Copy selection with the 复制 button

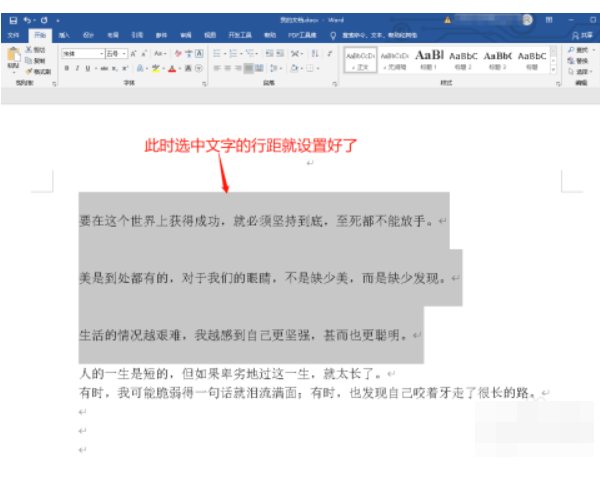pos(35,60)
